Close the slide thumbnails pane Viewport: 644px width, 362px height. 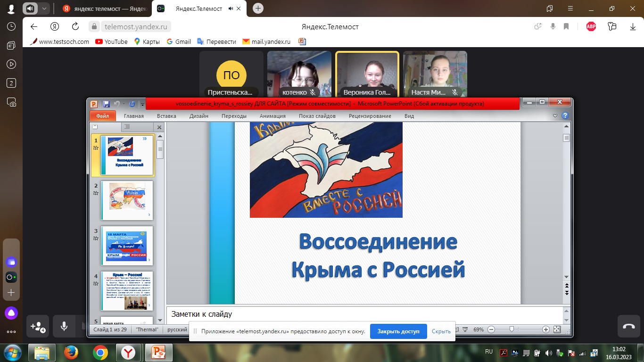click(159, 127)
